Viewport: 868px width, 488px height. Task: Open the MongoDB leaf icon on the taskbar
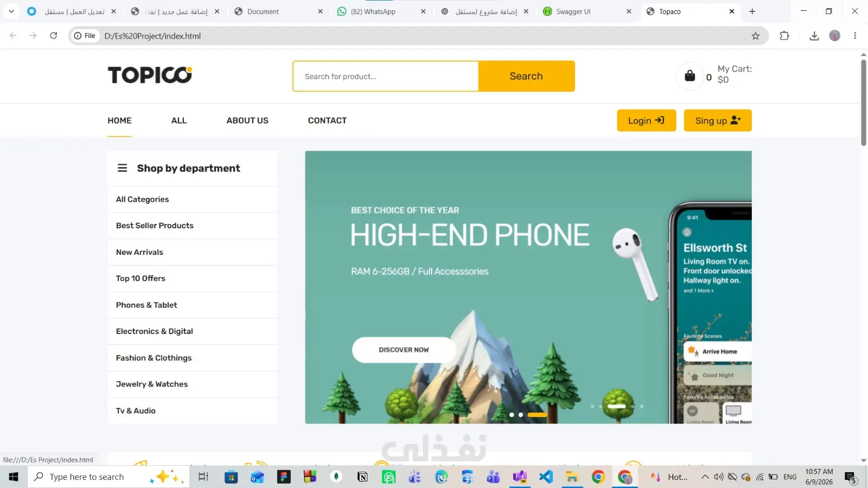pyautogui.click(x=336, y=477)
